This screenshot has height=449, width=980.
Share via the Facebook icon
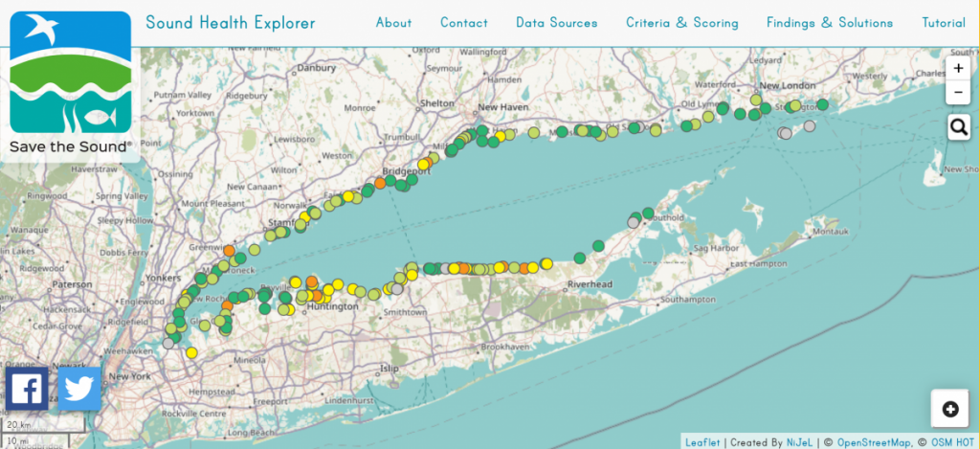point(27,389)
